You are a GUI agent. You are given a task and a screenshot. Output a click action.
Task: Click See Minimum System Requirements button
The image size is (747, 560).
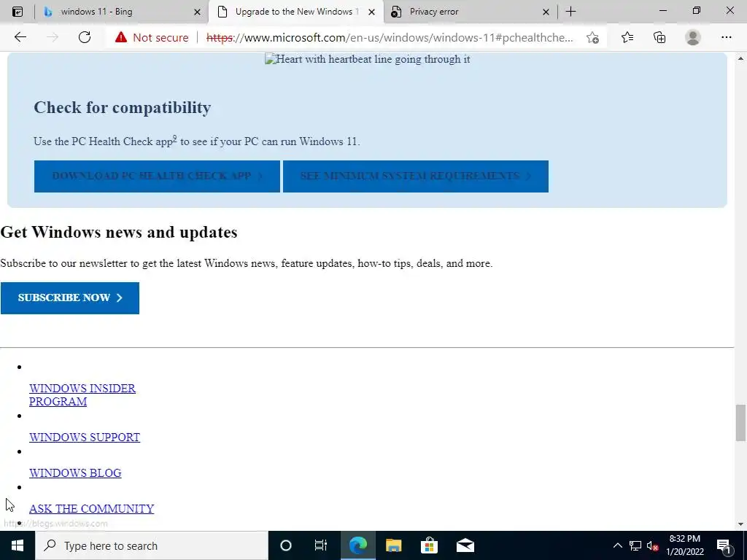[x=415, y=176]
